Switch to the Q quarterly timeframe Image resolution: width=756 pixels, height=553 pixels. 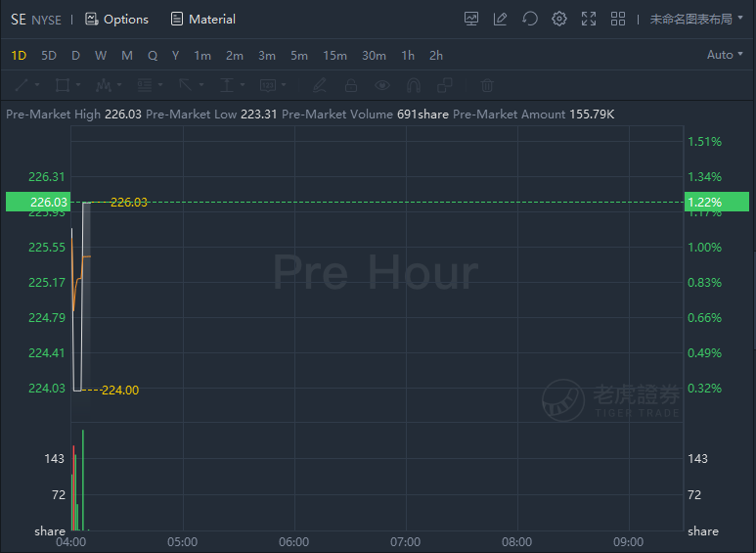pos(153,56)
